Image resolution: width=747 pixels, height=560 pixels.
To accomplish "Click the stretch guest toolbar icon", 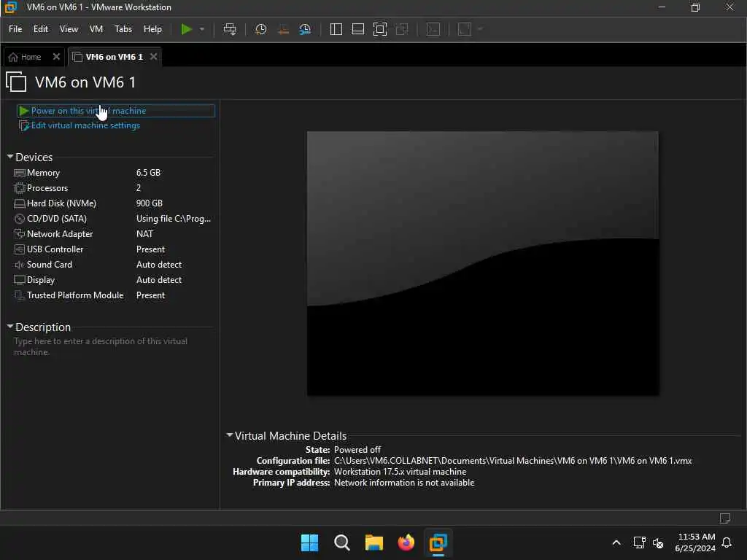I will pyautogui.click(x=465, y=29).
